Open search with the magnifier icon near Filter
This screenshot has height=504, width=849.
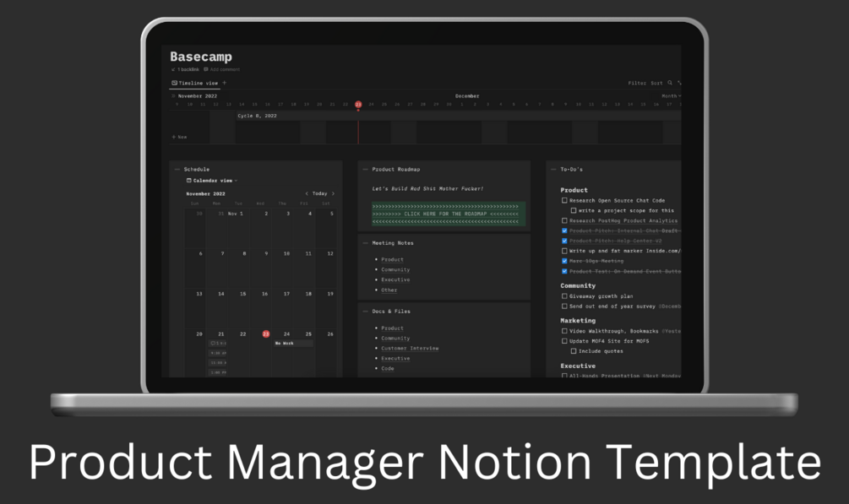tap(670, 83)
